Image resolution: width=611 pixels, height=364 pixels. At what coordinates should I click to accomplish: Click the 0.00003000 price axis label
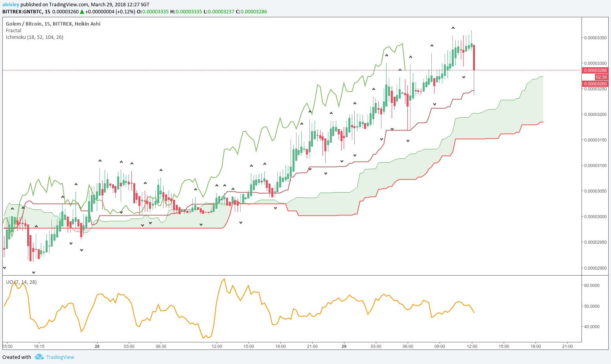[595, 217]
